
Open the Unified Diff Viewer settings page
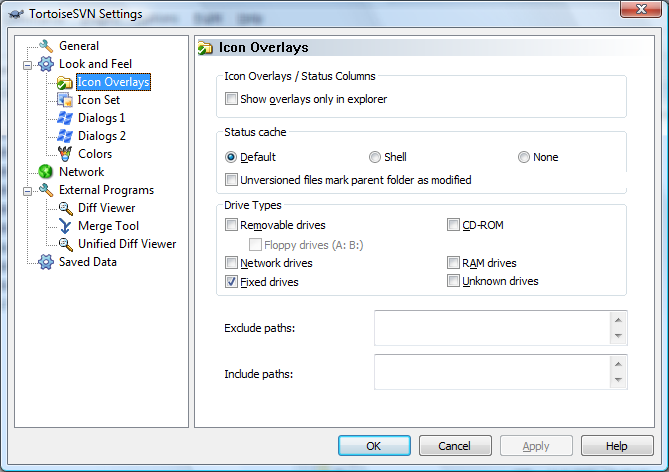(127, 244)
